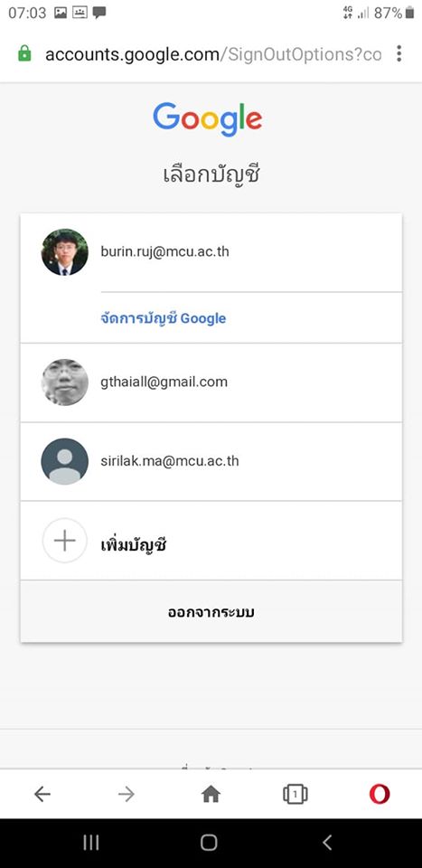
Task: Open the จัดการบัญชี Google link
Action: [164, 318]
